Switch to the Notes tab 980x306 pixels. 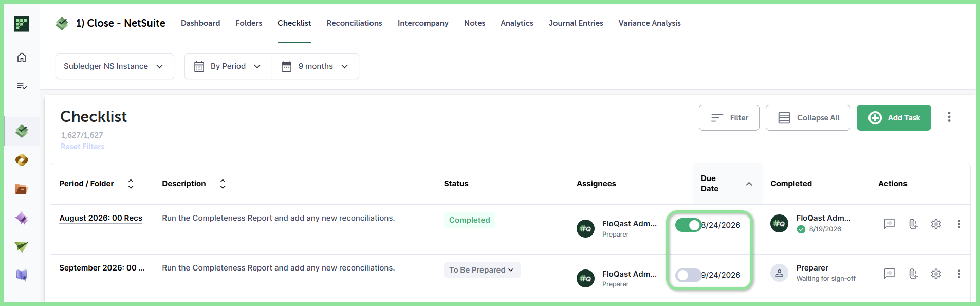point(474,23)
